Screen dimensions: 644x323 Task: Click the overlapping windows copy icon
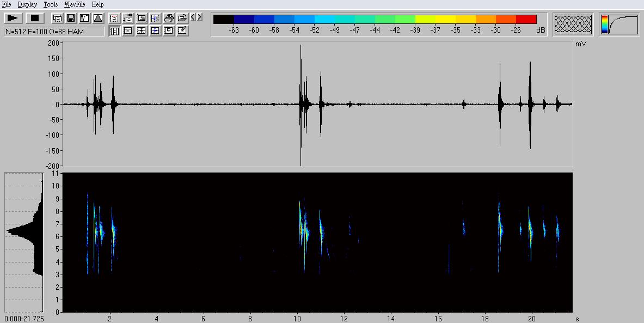click(x=57, y=19)
